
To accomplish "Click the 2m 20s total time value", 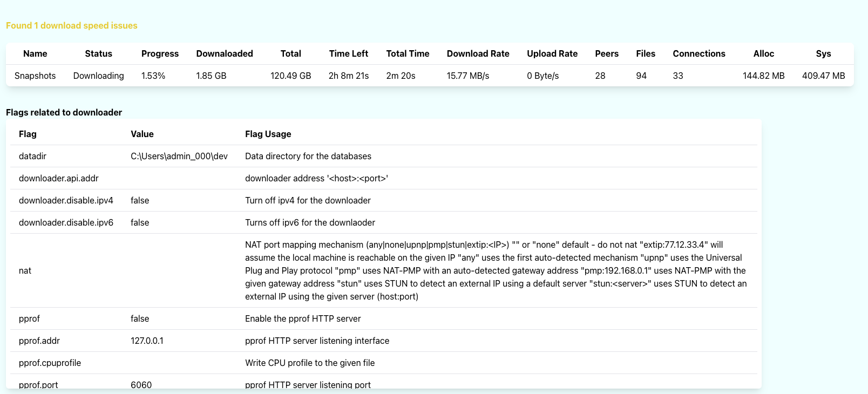I will (x=401, y=76).
